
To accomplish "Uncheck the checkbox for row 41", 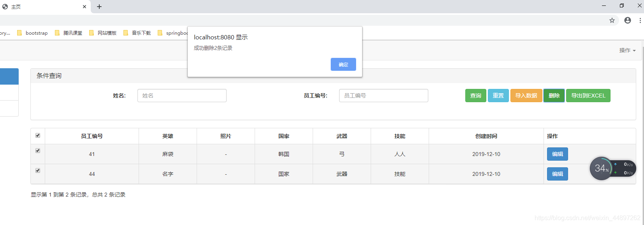I will click(38, 151).
